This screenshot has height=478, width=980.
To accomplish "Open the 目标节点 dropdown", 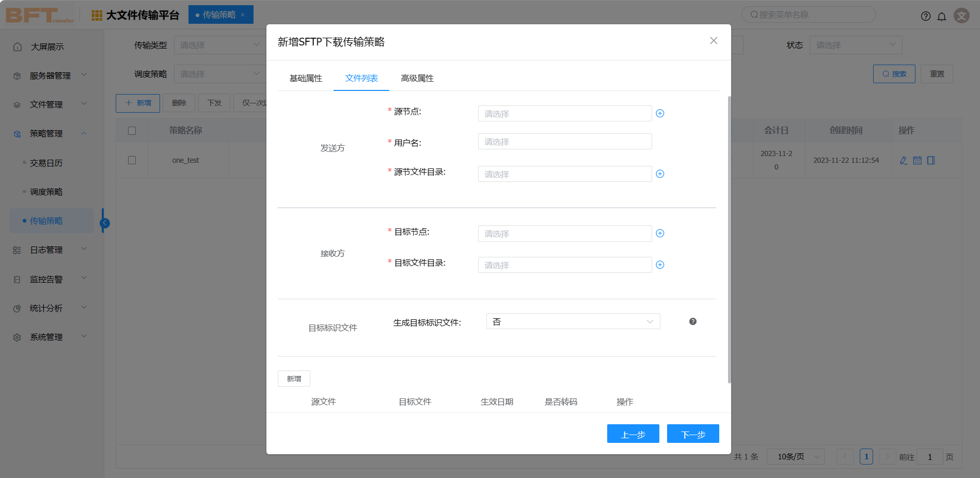I will pyautogui.click(x=565, y=234).
